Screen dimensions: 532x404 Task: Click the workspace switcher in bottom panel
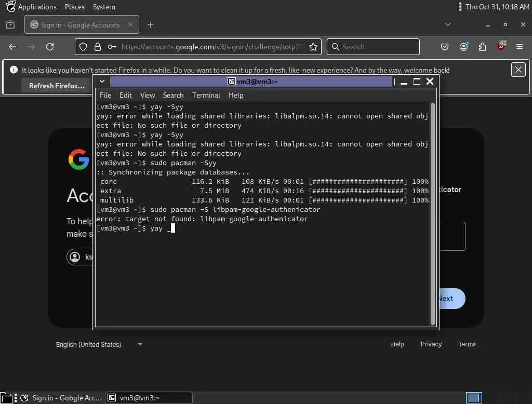click(x=474, y=398)
